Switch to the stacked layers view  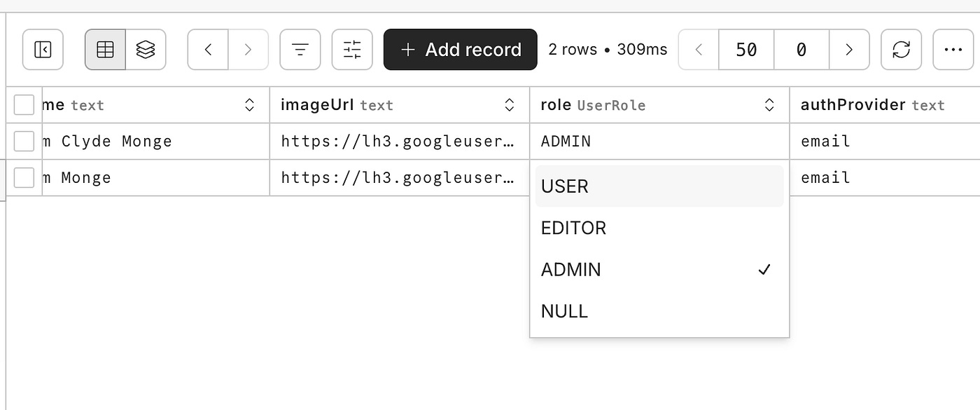tap(146, 49)
